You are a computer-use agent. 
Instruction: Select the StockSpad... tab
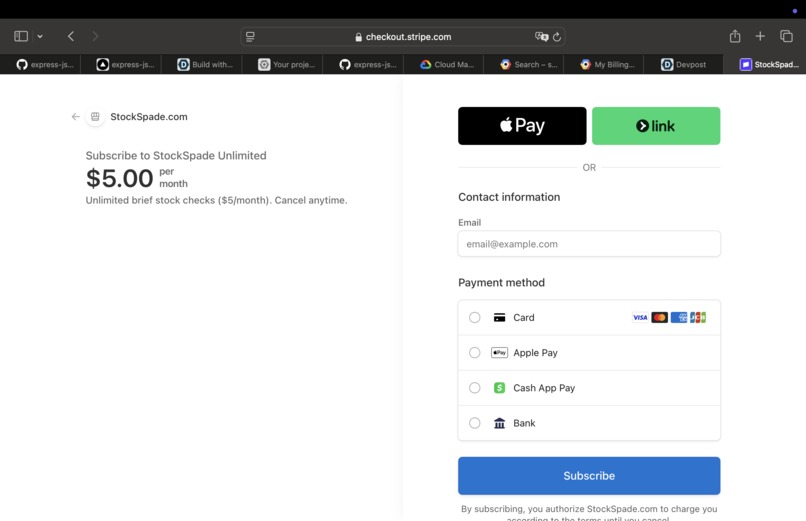765,64
